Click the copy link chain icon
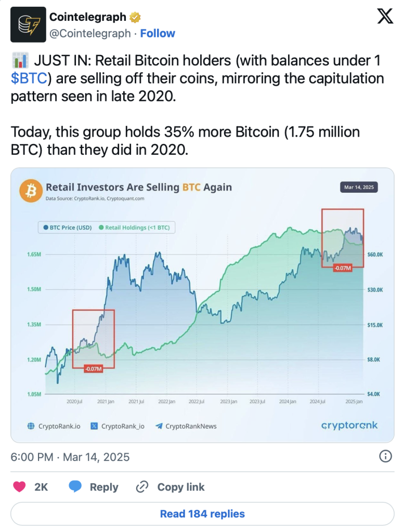Image resolution: width=402 pixels, height=532 pixels. [142, 487]
